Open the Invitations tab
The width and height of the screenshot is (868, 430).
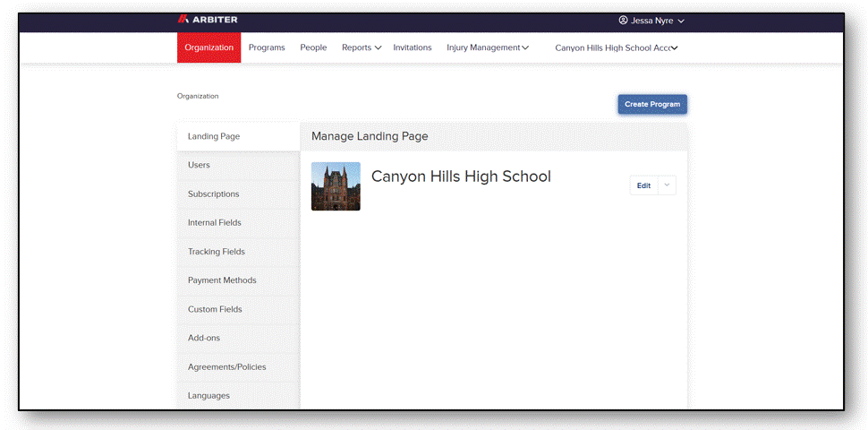(x=413, y=47)
